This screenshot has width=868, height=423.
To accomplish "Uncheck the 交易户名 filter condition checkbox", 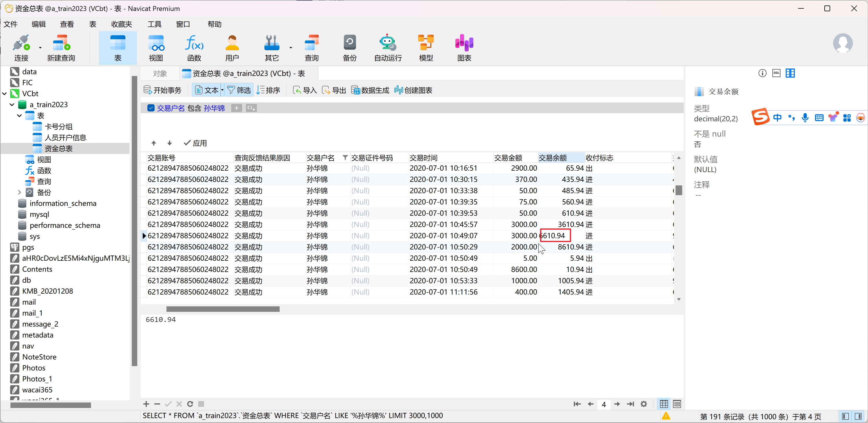I will [151, 108].
